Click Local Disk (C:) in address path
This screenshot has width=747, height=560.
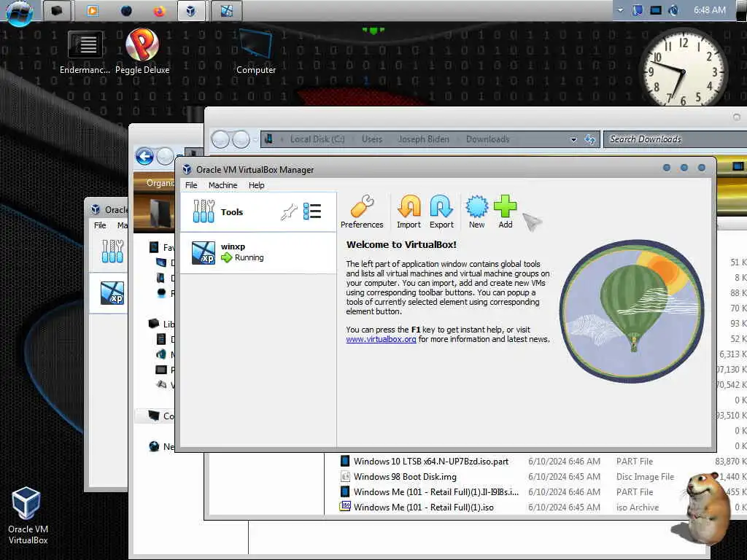317,139
